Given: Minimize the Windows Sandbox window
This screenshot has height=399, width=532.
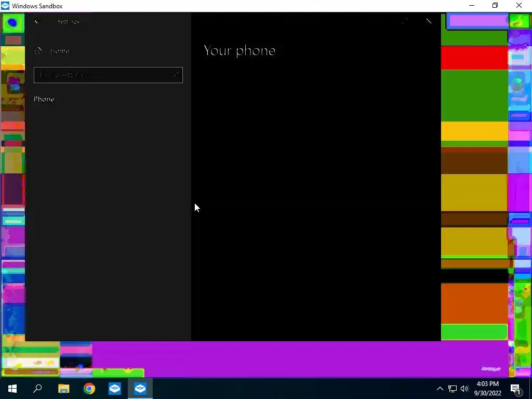Looking at the screenshot, I should 472,5.
